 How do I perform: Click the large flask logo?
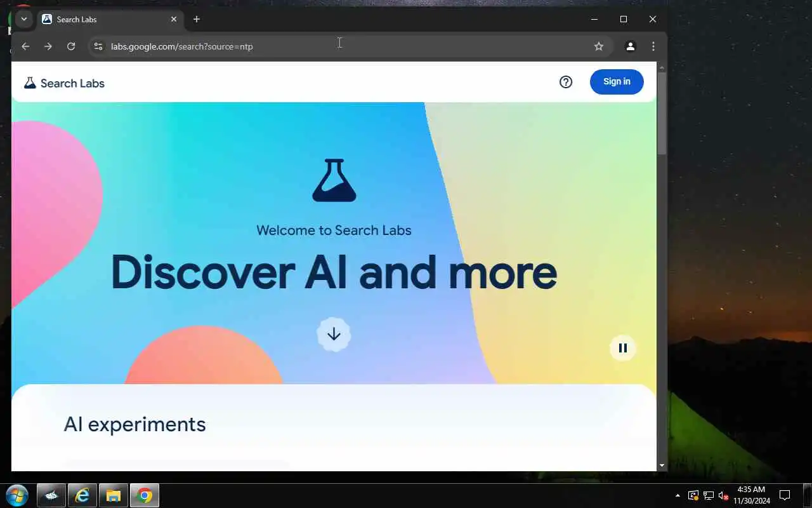tap(334, 180)
